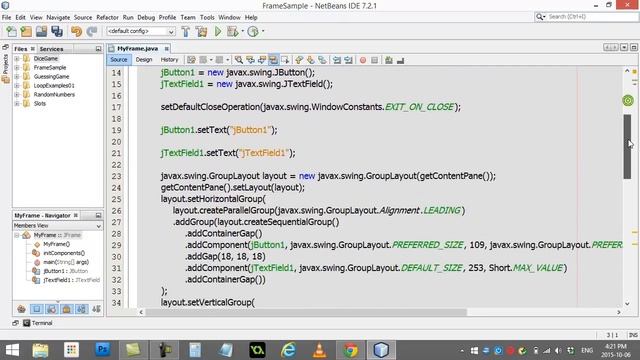
Task: Open the Tools menu
Action: coord(207,18)
